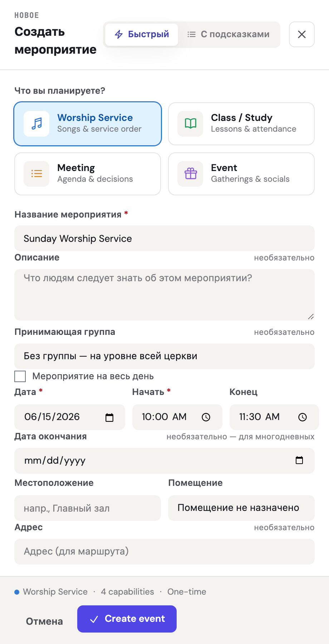329x644 pixels.
Task: Click the 'One-time' footer text
Action: click(187, 592)
